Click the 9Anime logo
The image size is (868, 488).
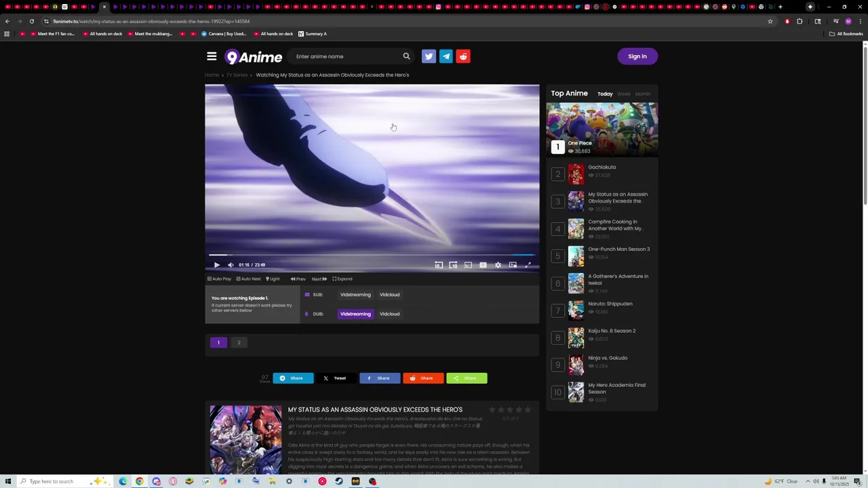[254, 57]
